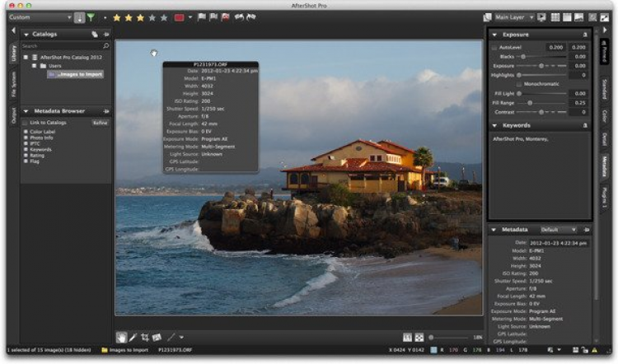Set rating to one star

click(117, 18)
